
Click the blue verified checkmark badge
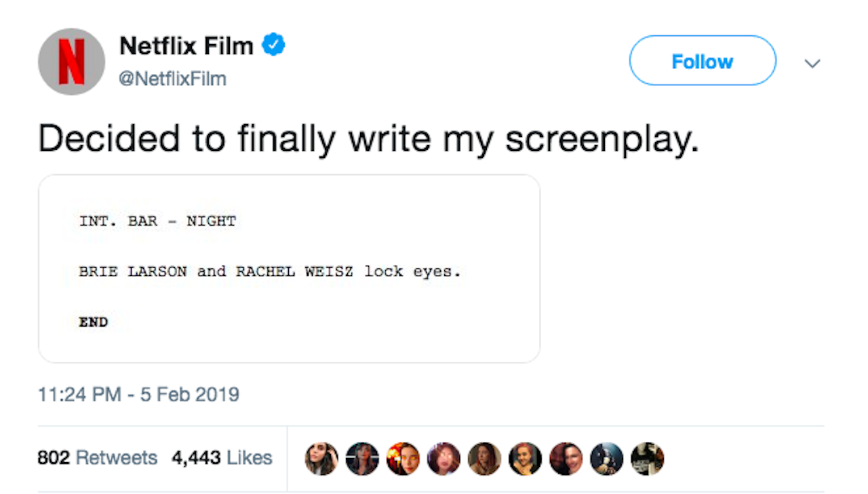click(x=274, y=46)
